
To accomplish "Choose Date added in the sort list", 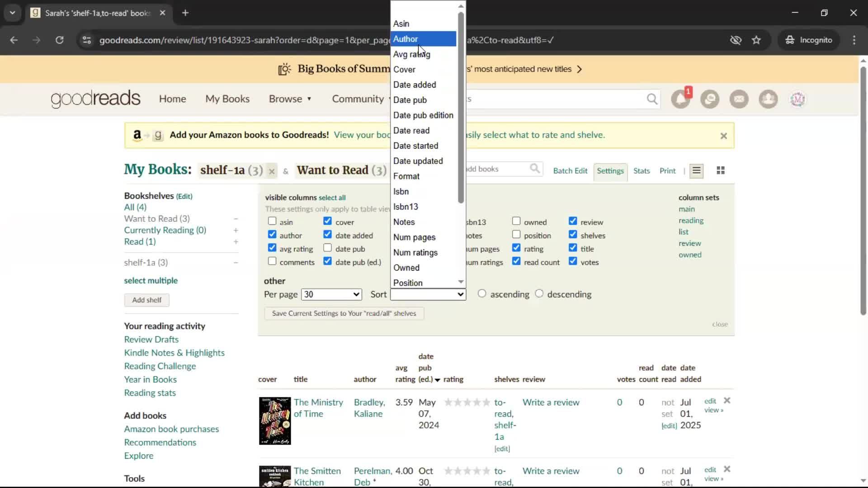I will point(423,84).
